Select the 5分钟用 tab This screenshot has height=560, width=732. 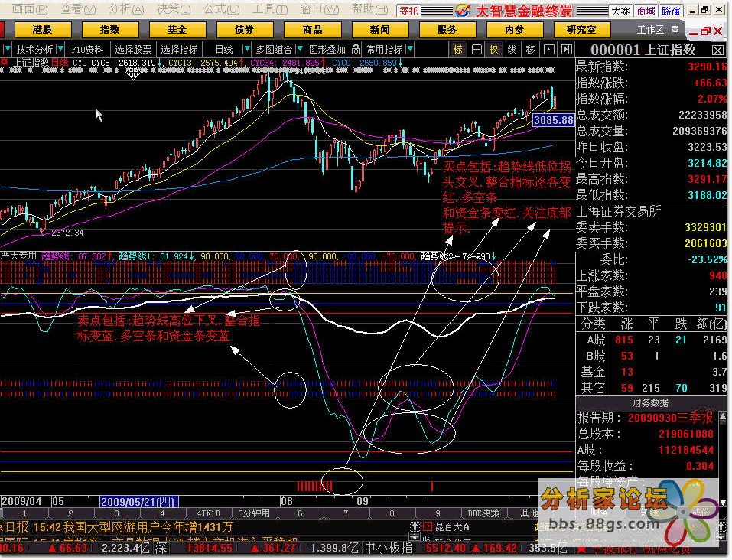click(254, 513)
